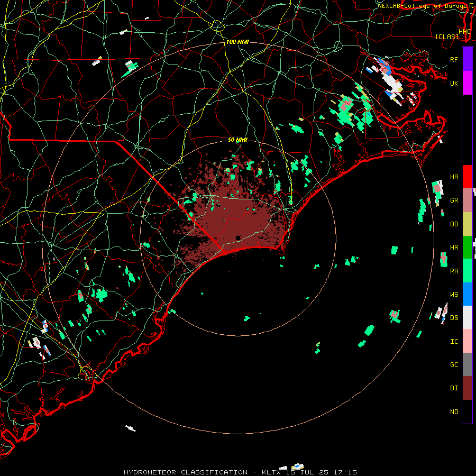
Task: Click the GR pinkish-brown legend swatch
Action: (x=467, y=200)
